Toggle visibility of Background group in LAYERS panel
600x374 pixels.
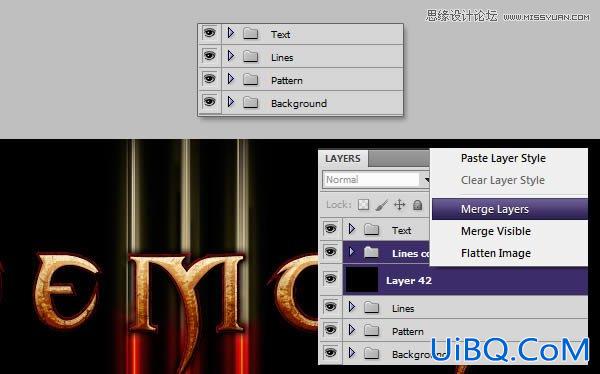[330, 353]
